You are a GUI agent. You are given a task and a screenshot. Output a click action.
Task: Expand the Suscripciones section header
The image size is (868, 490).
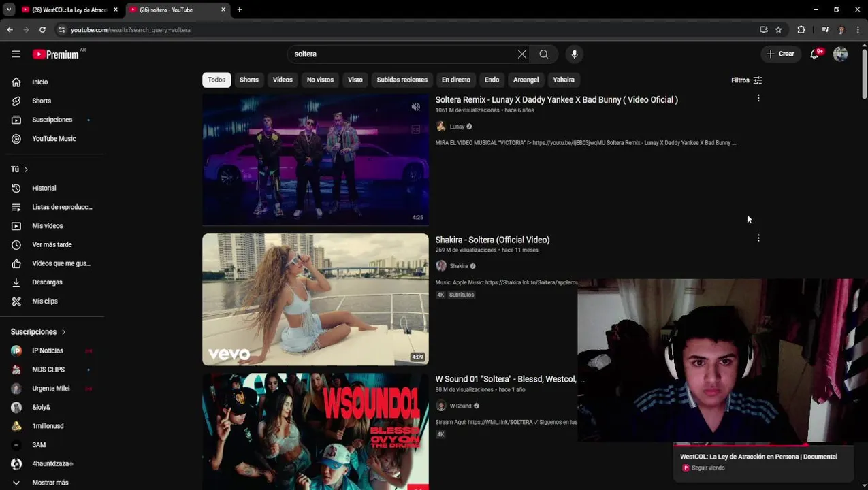38,332
